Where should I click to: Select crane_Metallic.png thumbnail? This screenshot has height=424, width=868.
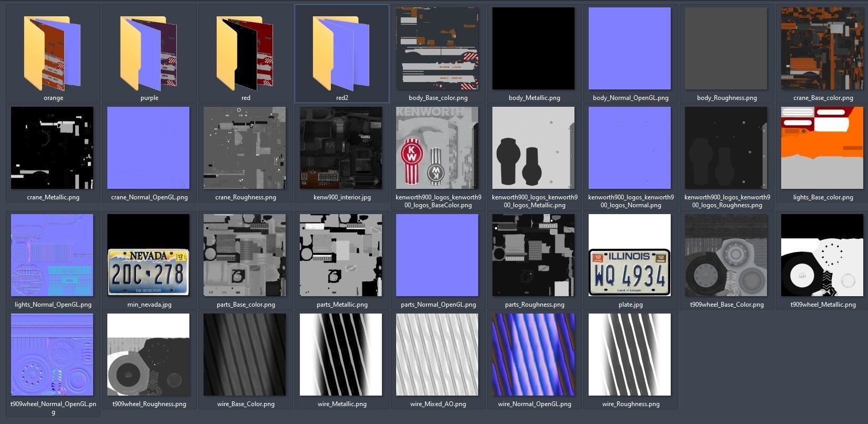point(52,148)
